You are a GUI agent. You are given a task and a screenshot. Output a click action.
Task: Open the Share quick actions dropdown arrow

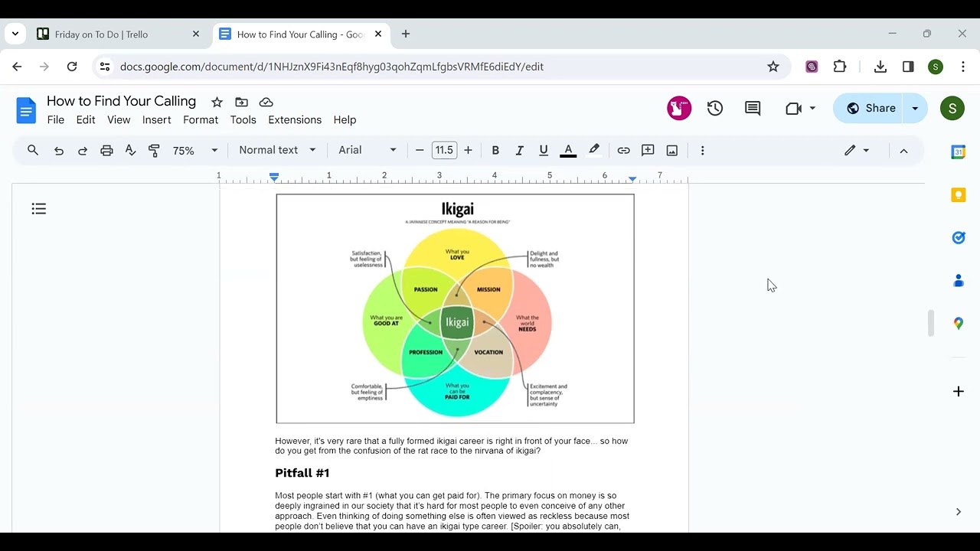pyautogui.click(x=915, y=109)
